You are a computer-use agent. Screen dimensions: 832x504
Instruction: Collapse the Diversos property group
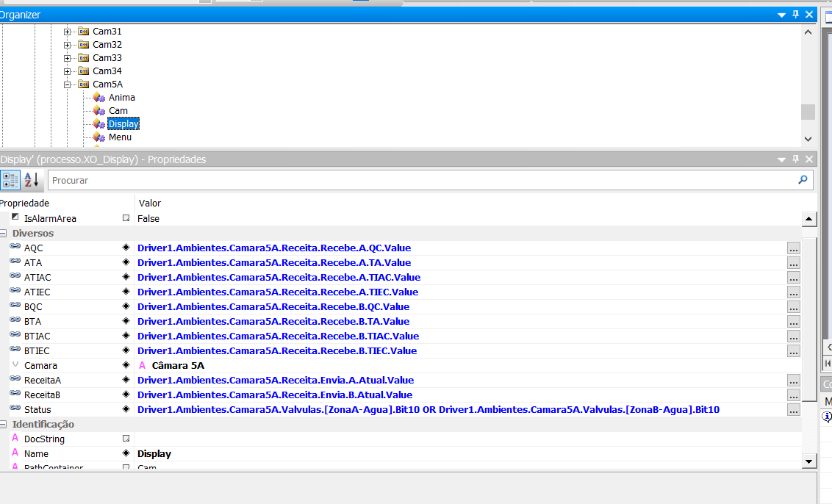point(4,233)
